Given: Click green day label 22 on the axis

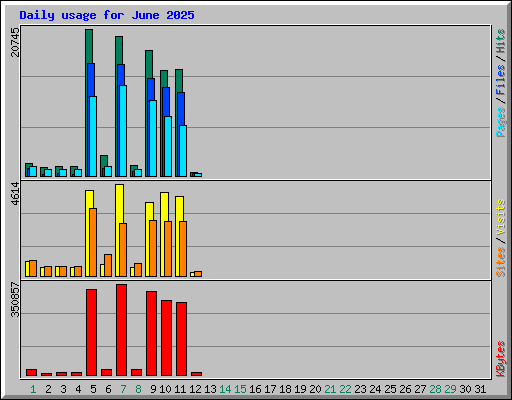Looking at the screenshot, I should coord(345,389).
